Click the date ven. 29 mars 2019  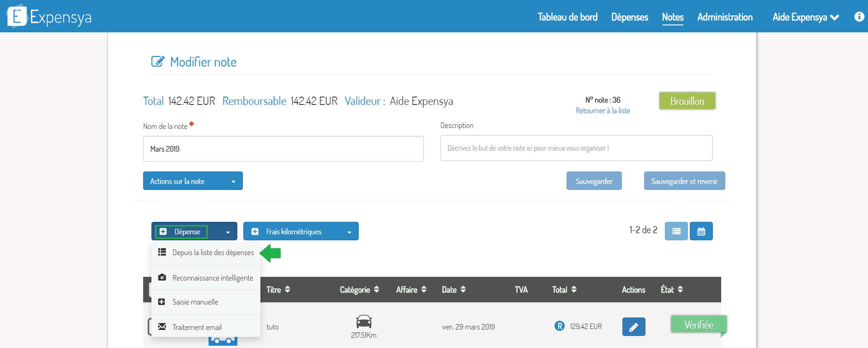point(468,327)
